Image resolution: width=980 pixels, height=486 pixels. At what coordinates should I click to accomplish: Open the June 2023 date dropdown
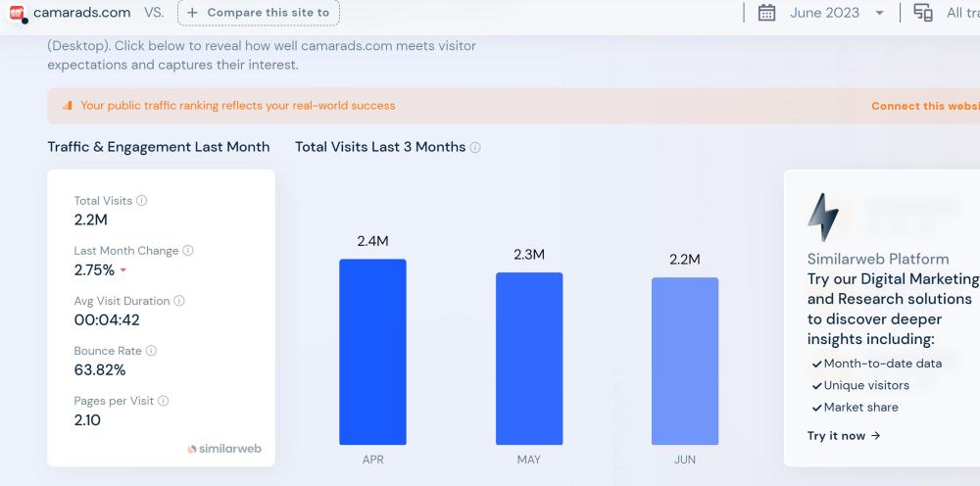coord(824,13)
